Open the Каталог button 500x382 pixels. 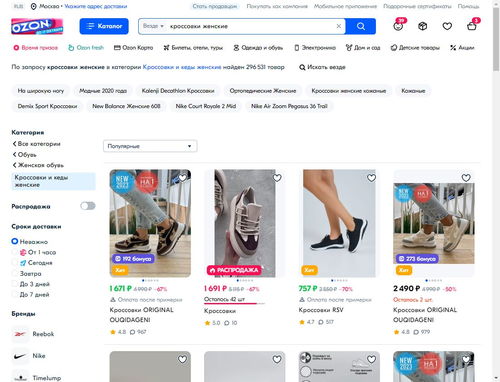104,26
